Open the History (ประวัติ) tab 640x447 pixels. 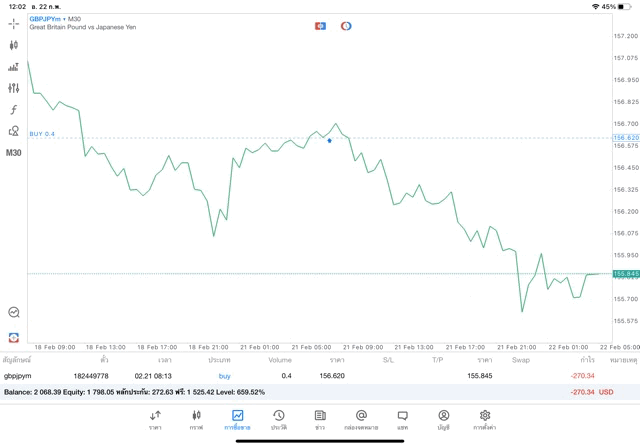click(278, 420)
